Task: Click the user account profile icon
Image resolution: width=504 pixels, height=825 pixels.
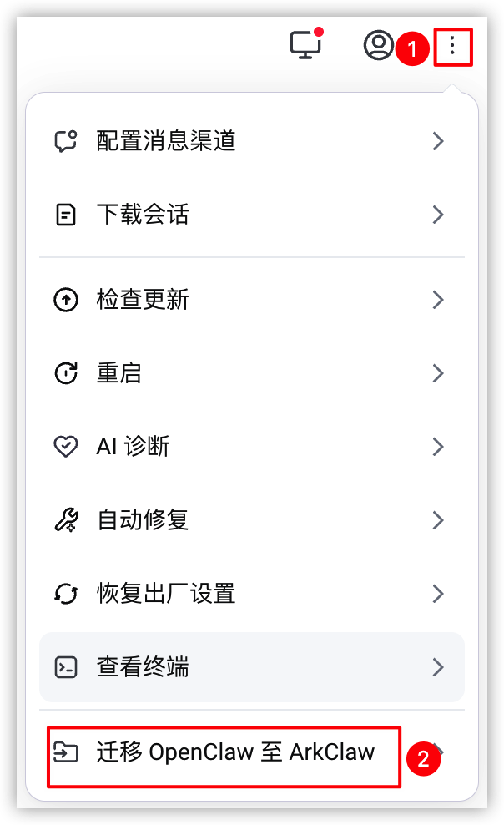Action: pos(378,45)
